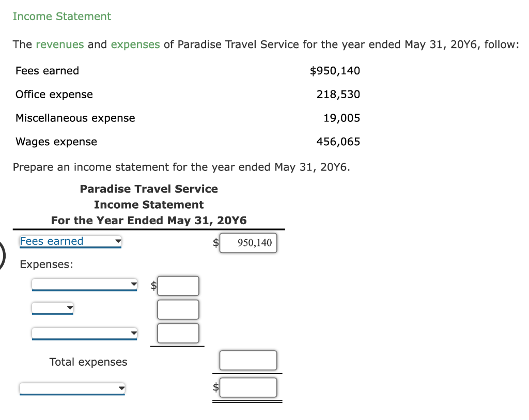Open the expenses glossary link
Image resolution: width=529 pixels, height=420 pixels.
(x=135, y=44)
